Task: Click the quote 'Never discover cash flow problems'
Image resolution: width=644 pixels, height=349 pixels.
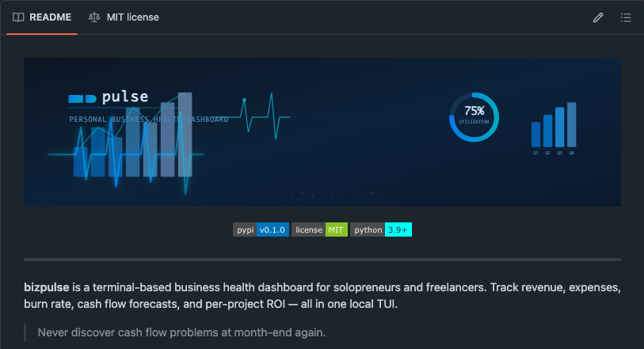Action: tap(181, 332)
